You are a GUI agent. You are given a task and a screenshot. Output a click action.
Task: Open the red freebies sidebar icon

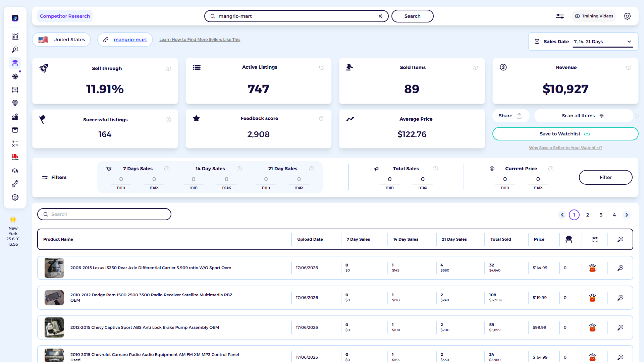15,157
